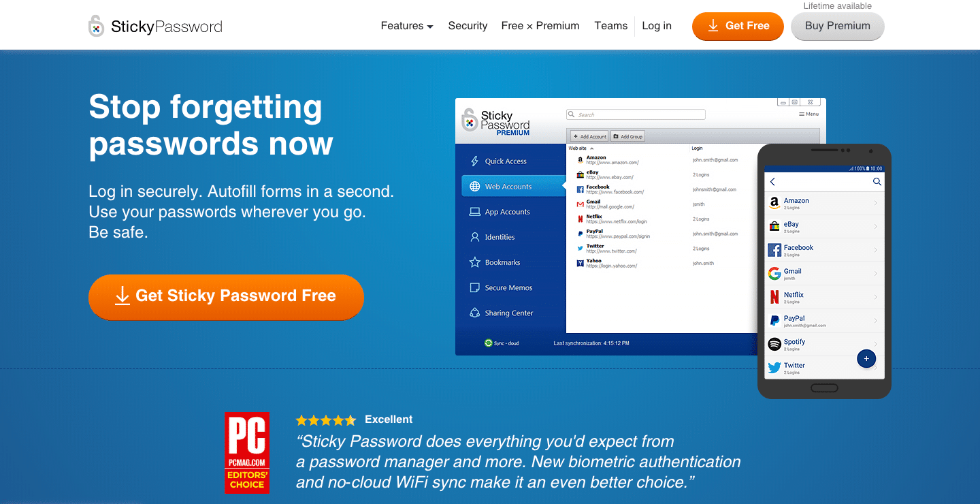The width and height of the screenshot is (980, 504).
Task: Select Secure Memos note icon
Action: (475, 287)
